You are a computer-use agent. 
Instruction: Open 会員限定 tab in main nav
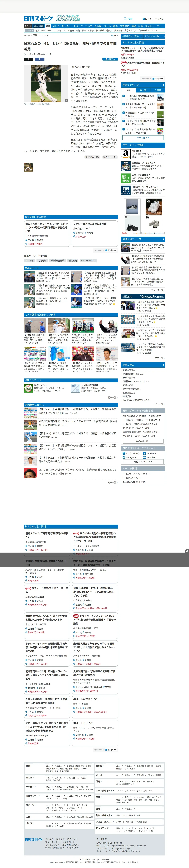tap(38, 26)
